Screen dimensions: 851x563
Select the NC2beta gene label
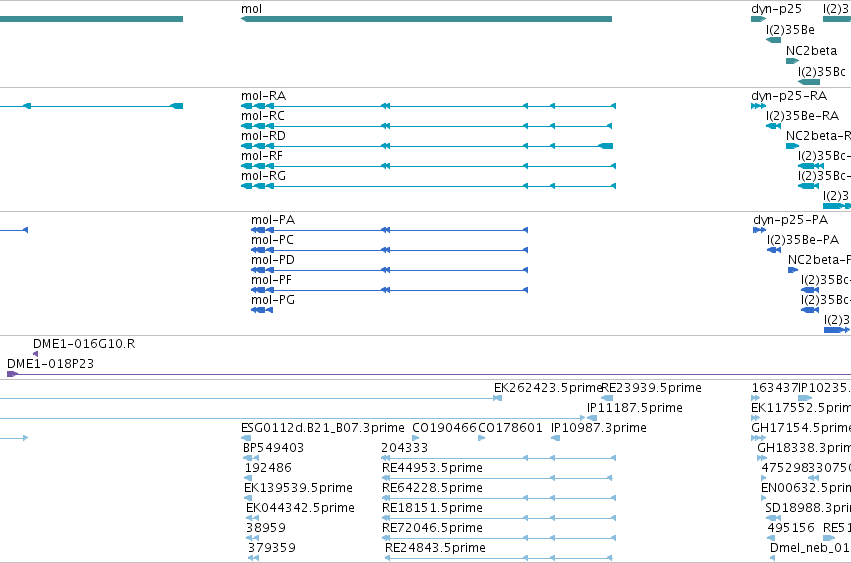[811, 50]
